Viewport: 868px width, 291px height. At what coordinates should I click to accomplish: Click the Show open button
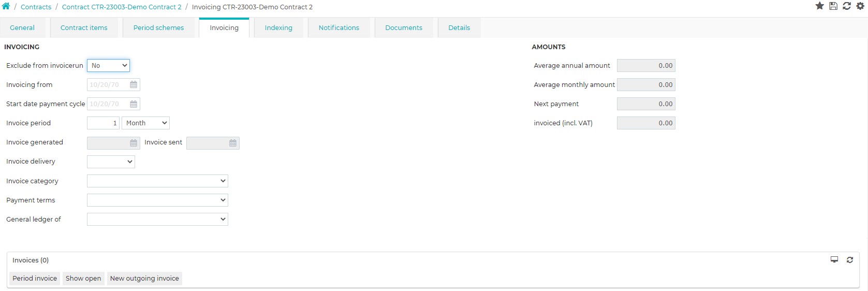click(83, 279)
